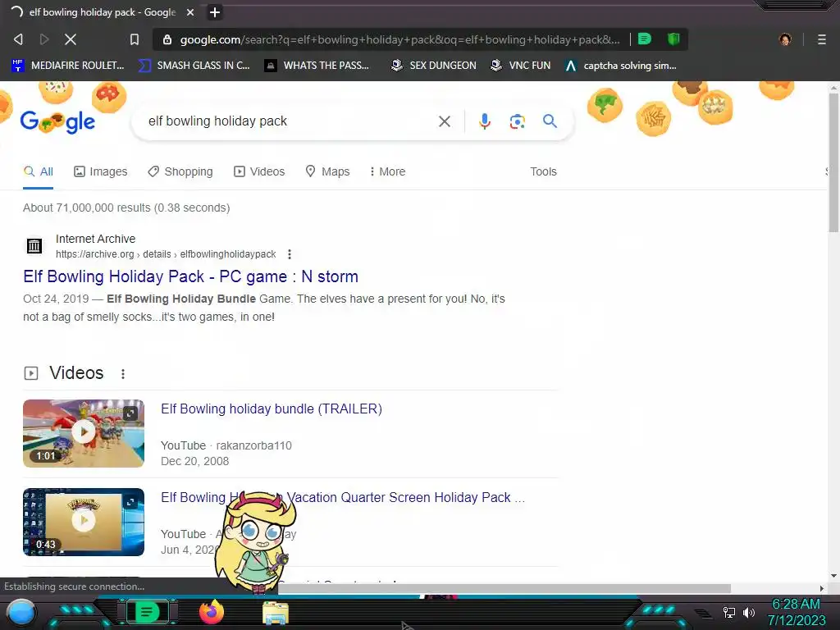Play the 0:43 video thumbnail
Viewport: 840px width, 630px height.
pos(84,522)
